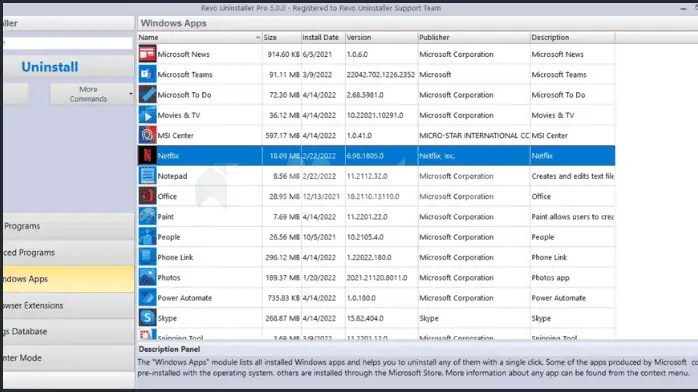Sort list by Publisher column header
This screenshot has height=392, width=698.
[474, 37]
